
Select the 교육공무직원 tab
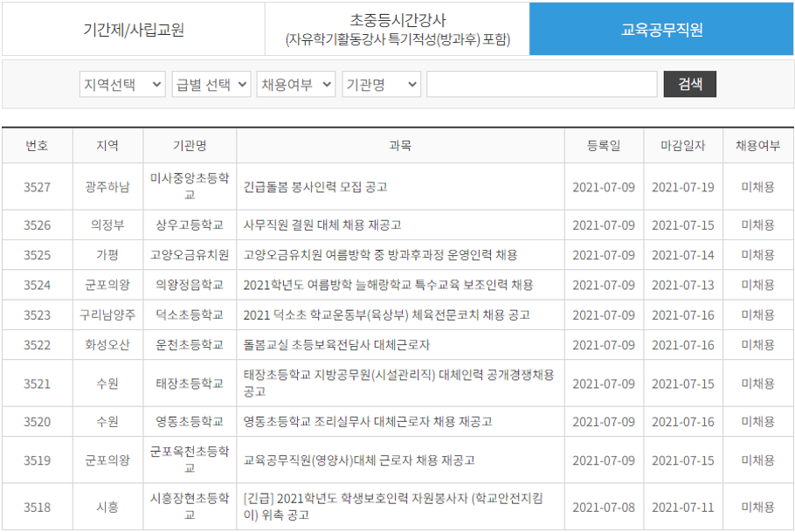pyautogui.click(x=660, y=30)
